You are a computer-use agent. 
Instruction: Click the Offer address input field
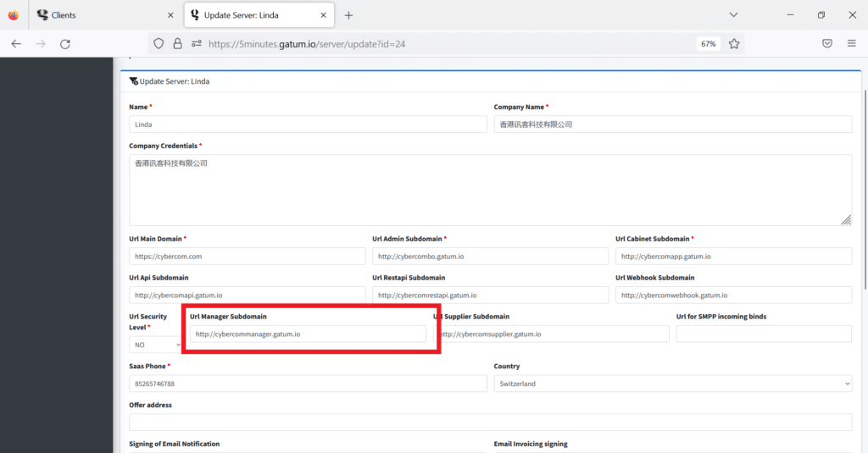[491, 422]
